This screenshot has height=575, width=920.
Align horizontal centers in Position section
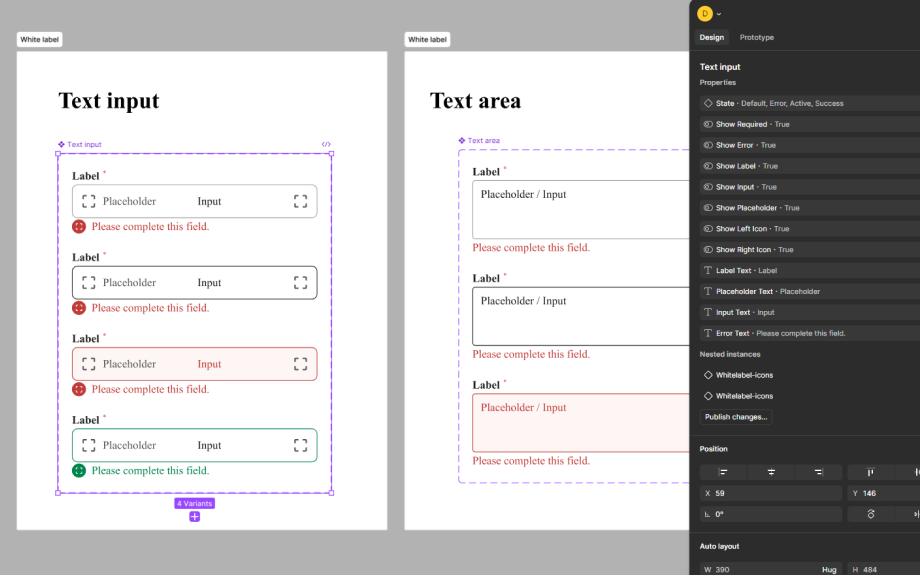click(771, 472)
